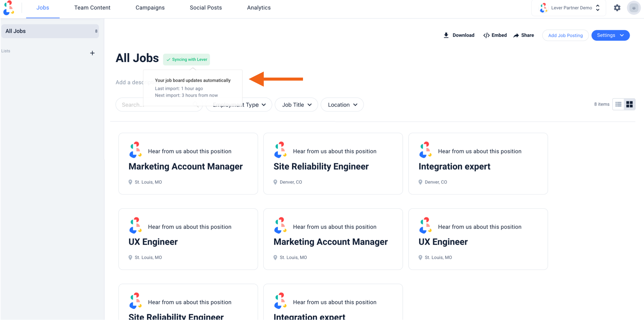This screenshot has height=320, width=644.
Task: Open the Location filter dropdown
Action: pos(342,105)
